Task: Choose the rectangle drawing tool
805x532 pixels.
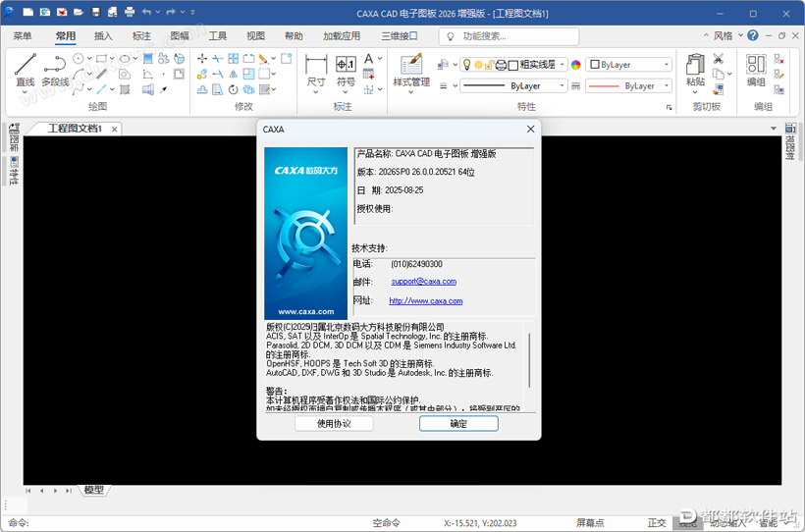Action: (x=101, y=59)
